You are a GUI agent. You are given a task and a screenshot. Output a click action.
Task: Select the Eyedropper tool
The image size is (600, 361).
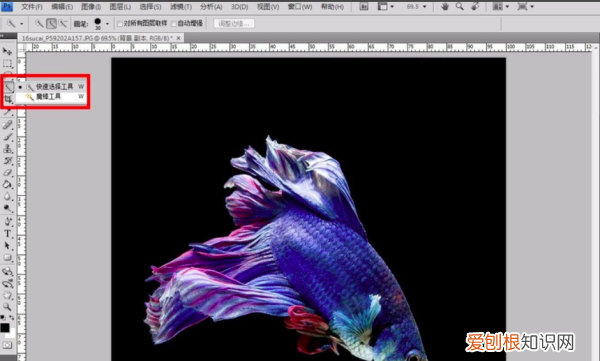click(x=7, y=112)
